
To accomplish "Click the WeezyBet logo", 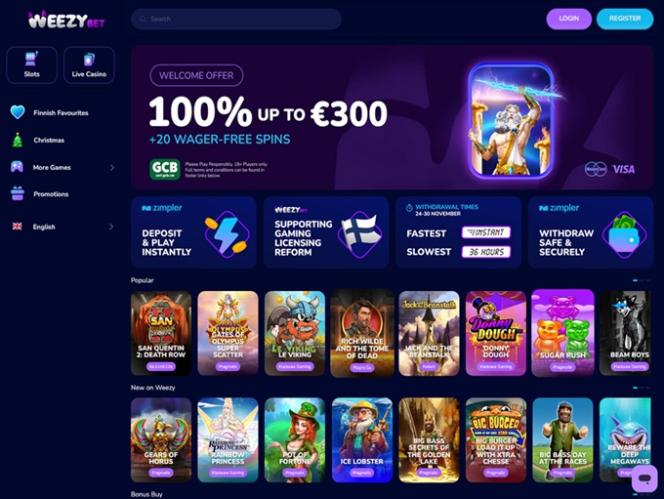I will pyautogui.click(x=66, y=20).
